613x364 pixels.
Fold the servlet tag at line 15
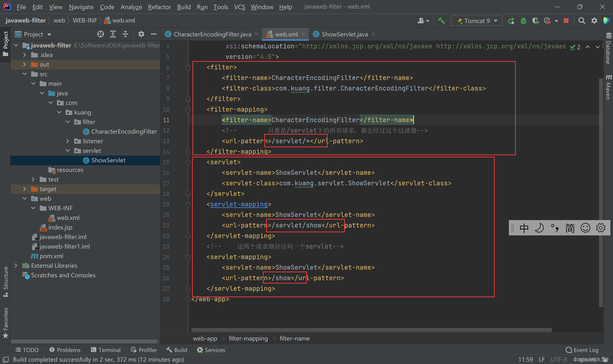point(188,162)
